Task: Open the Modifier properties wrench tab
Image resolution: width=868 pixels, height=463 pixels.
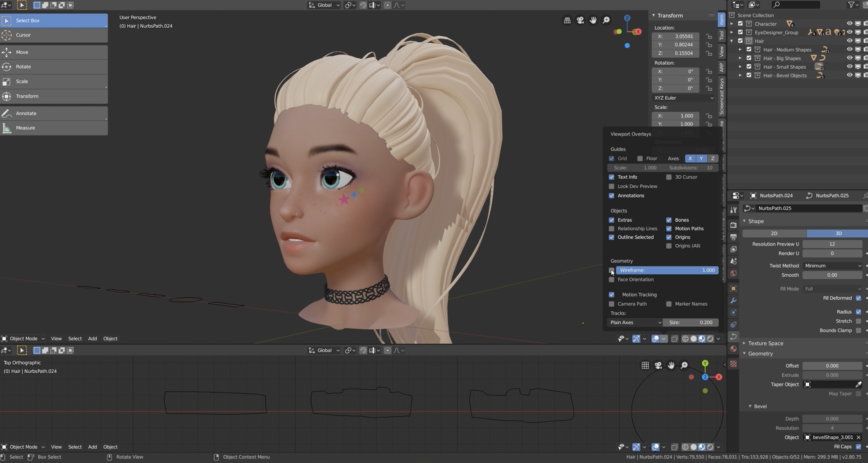Action: [x=734, y=300]
